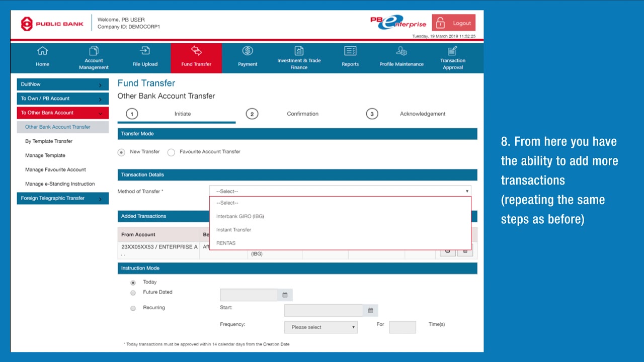
Task: Click the Public Bank logo
Action: [x=52, y=24]
